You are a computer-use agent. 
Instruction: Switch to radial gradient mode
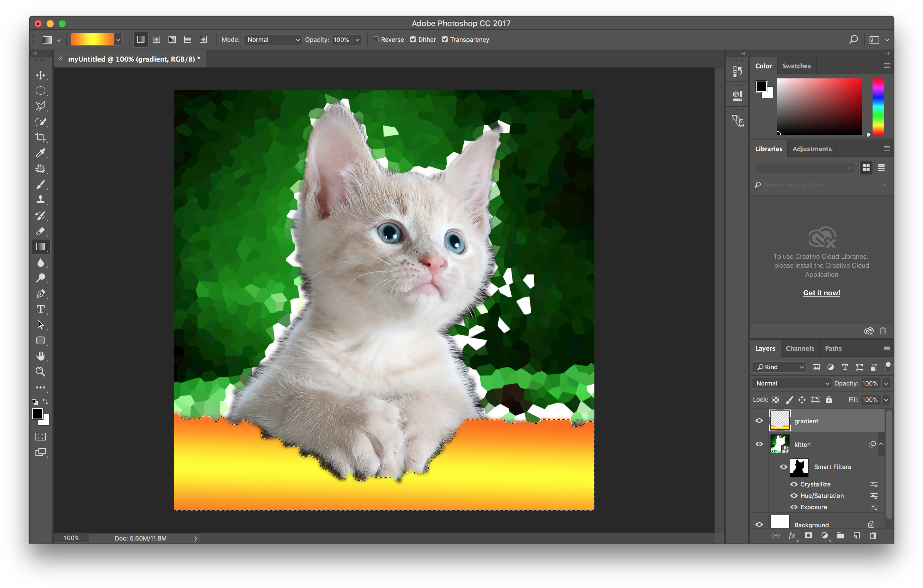(156, 39)
